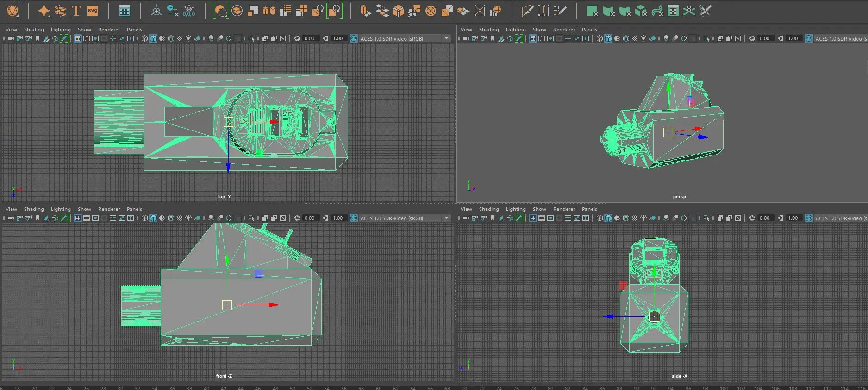Open Panels menu in the persp viewport
Image resolution: width=868 pixels, height=390 pixels.
[589, 30]
